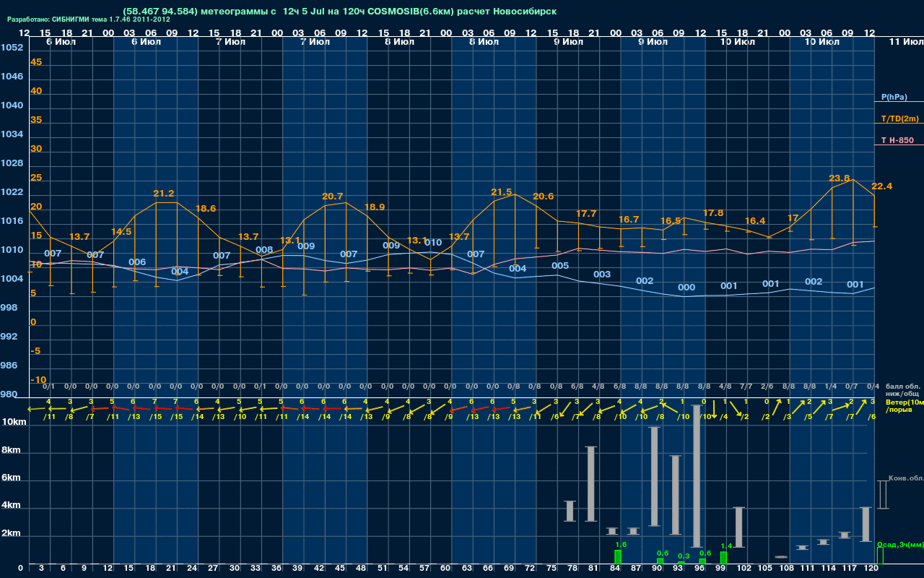Click the green 1.4 precipitation bar
Viewport: 924px width, 578px height.
coord(723,558)
